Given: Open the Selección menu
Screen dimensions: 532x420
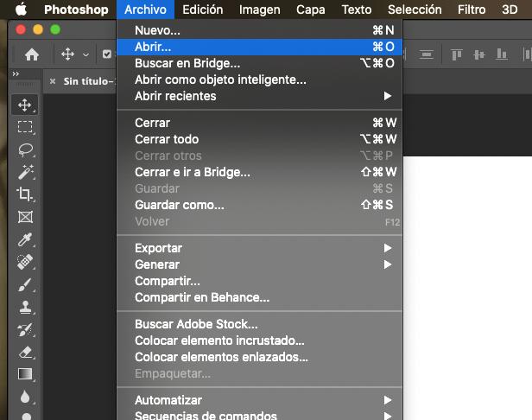Looking at the screenshot, I should 415,10.
